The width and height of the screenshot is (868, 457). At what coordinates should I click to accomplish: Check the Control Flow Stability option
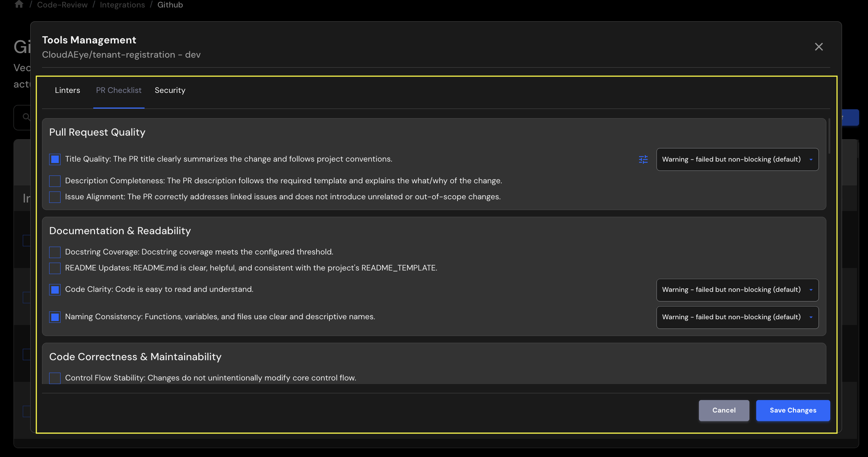point(54,378)
